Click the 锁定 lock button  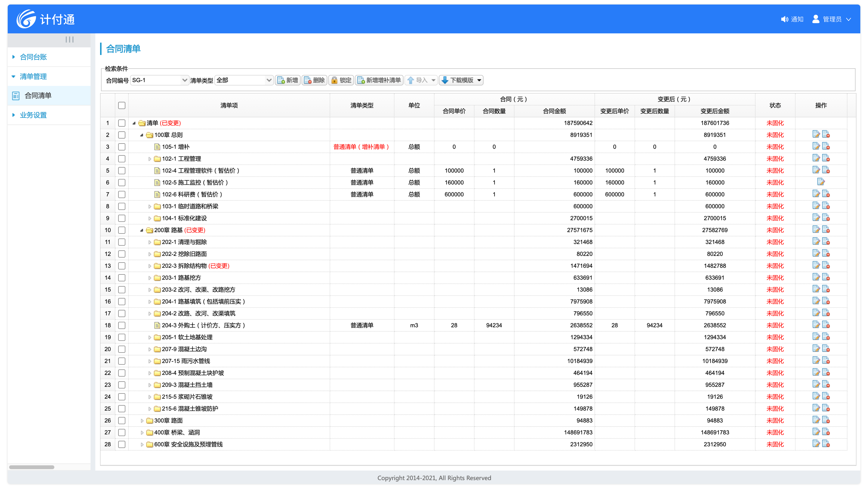341,80
